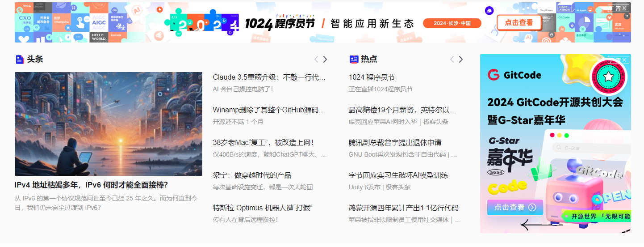
Task: Click subtitle 正在直播1024程序员节
Action: (x=381, y=89)
